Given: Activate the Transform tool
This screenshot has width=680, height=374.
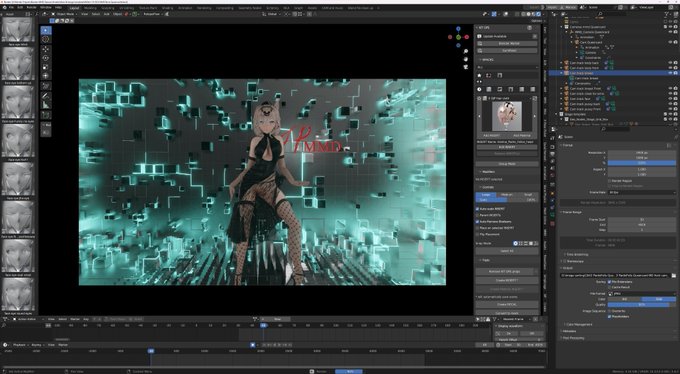Looking at the screenshot, I should coord(46,76).
